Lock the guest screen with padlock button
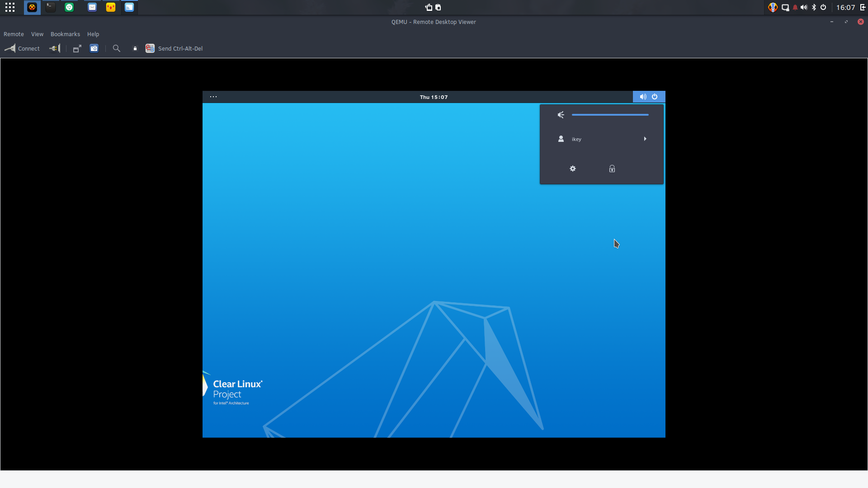The height and width of the screenshot is (488, 868). coord(612,169)
